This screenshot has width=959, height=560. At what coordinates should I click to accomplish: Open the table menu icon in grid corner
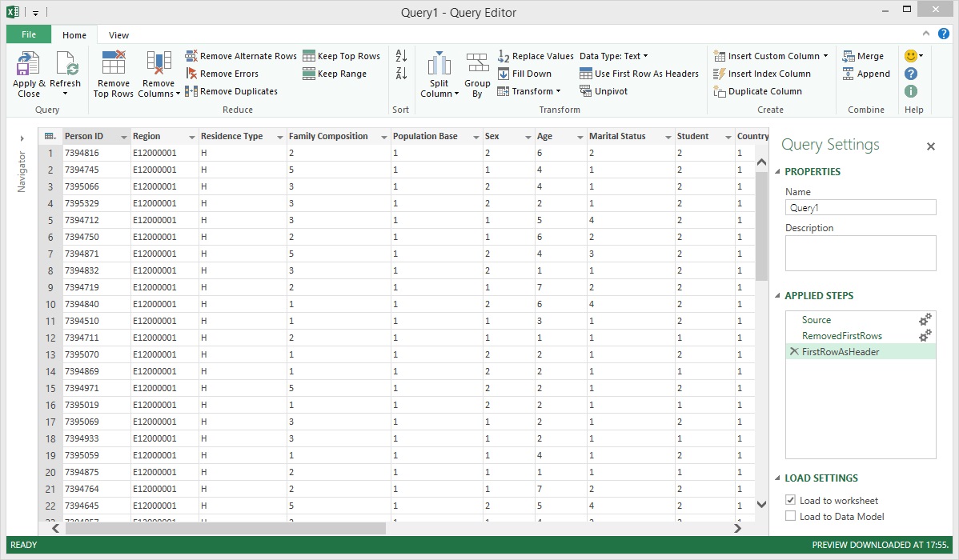point(50,136)
